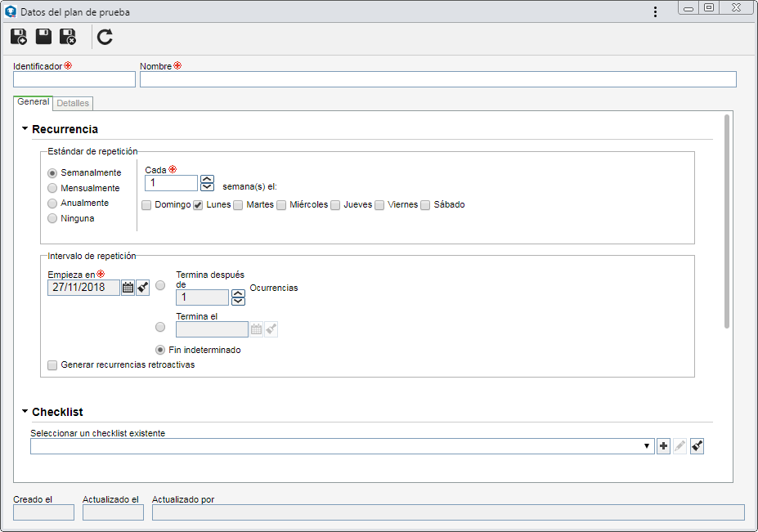
Task: Click the plain Save disk icon
Action: click(43, 37)
